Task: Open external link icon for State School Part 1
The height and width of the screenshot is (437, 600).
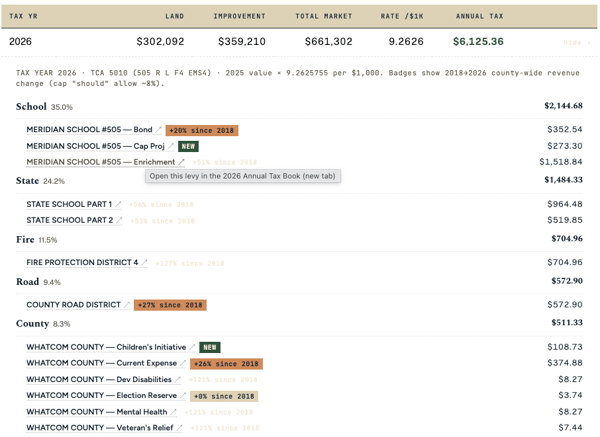Action: (x=118, y=204)
